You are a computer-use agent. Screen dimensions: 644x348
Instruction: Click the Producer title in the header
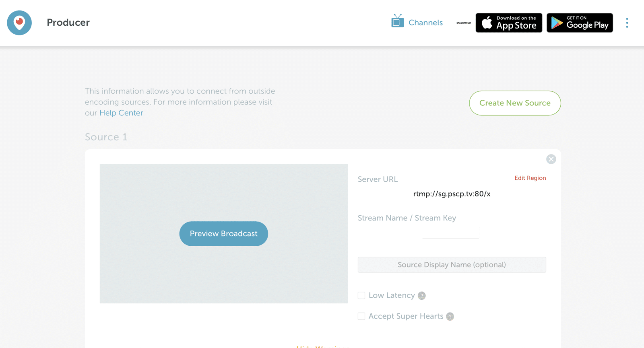[x=68, y=23]
